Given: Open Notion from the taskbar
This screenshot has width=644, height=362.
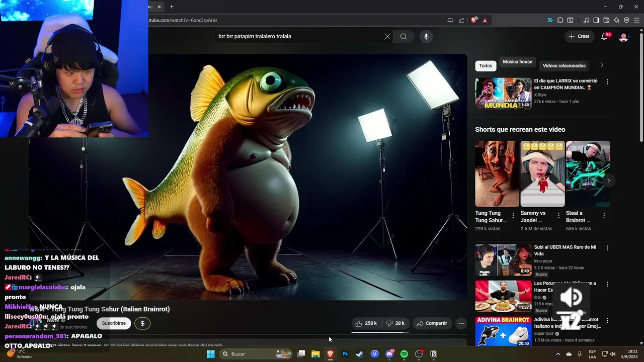Looking at the screenshot, I should (x=434, y=354).
